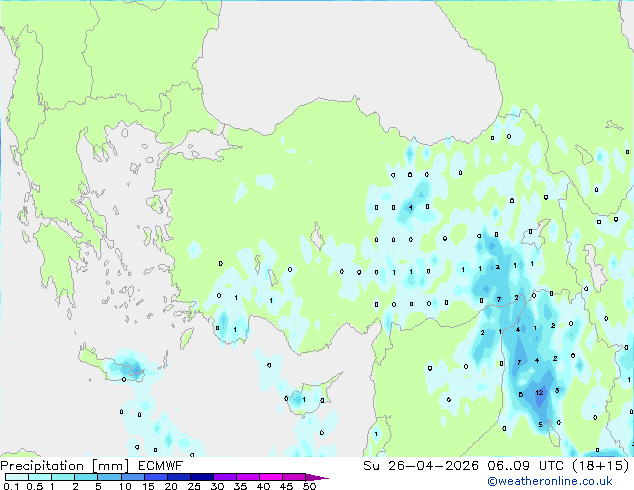The width and height of the screenshot is (634, 490).
Task: Select the 35–40 mm legend color swatch
Action: [248, 477]
